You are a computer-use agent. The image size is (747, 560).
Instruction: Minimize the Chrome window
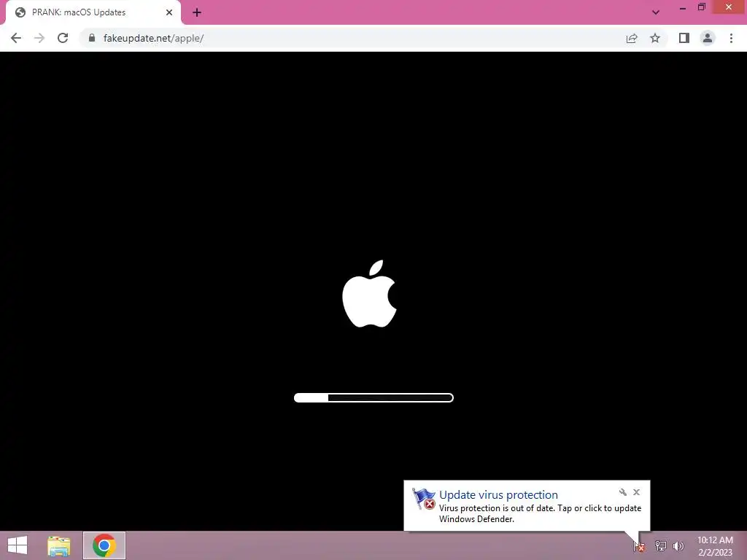point(683,8)
